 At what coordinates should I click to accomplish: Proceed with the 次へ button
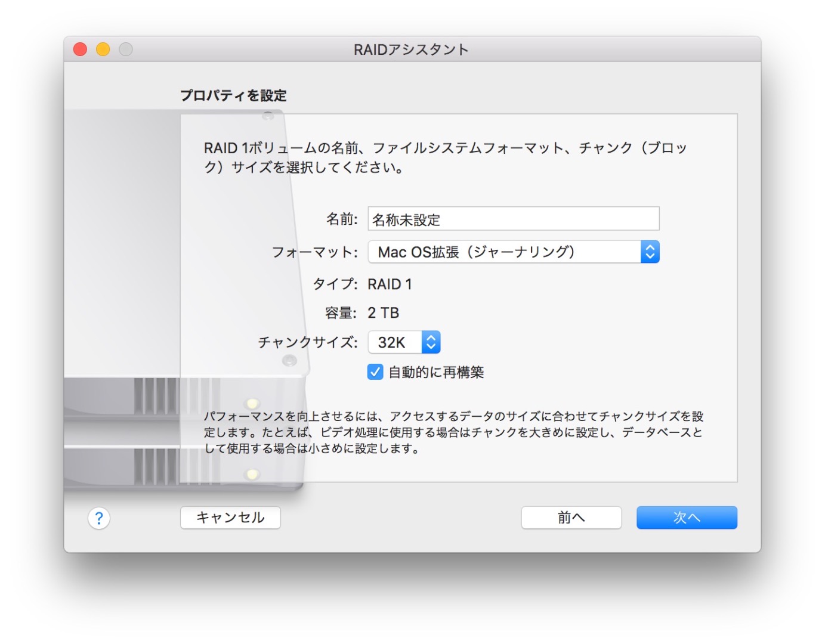pos(687,518)
